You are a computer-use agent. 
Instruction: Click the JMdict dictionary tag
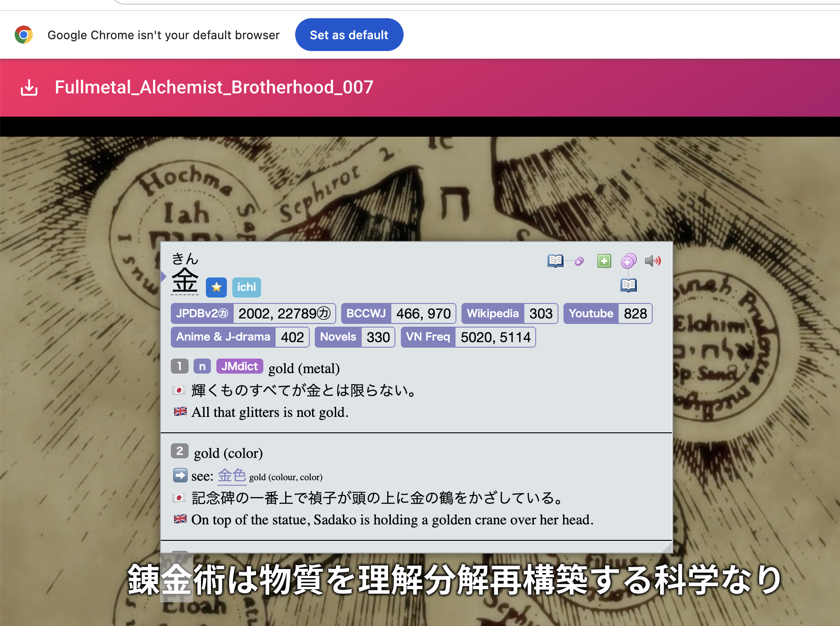tap(240, 366)
